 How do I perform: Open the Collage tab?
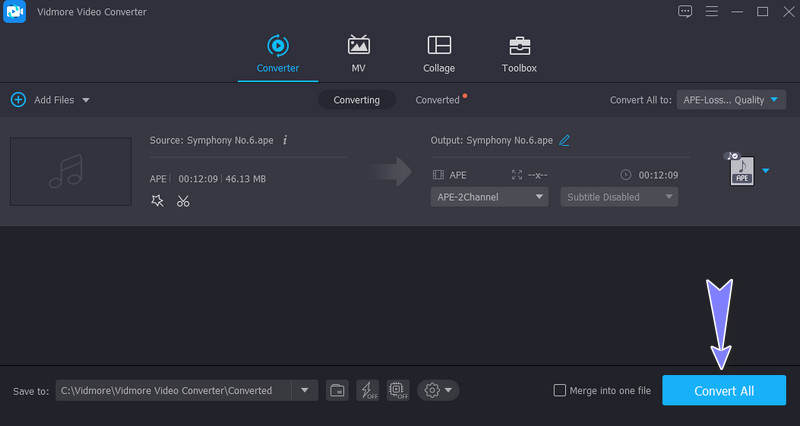point(438,54)
